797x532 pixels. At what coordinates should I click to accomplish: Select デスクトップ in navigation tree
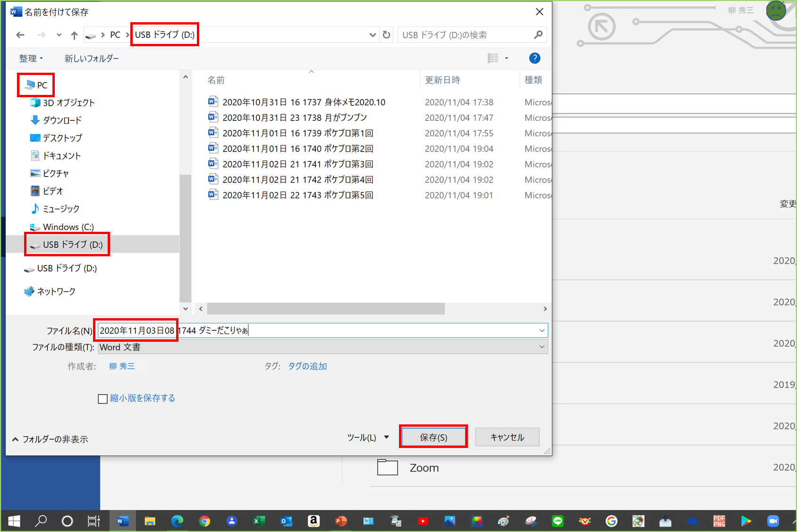pyautogui.click(x=56, y=138)
